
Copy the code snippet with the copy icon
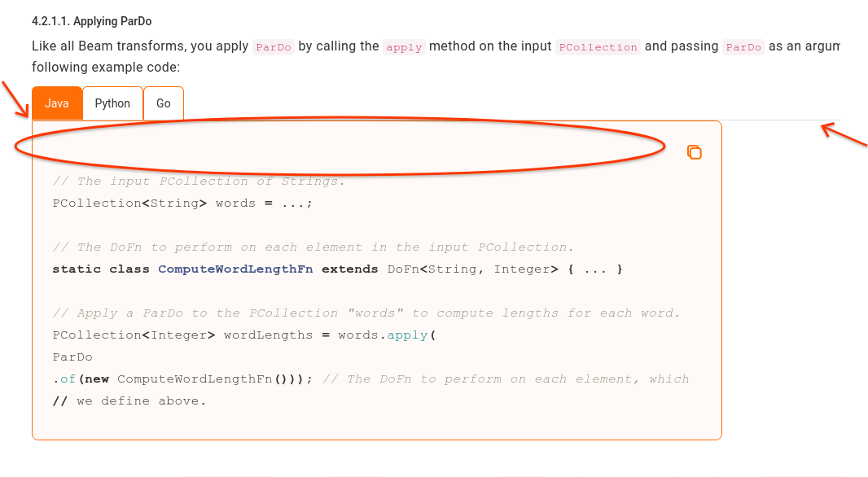pos(695,152)
